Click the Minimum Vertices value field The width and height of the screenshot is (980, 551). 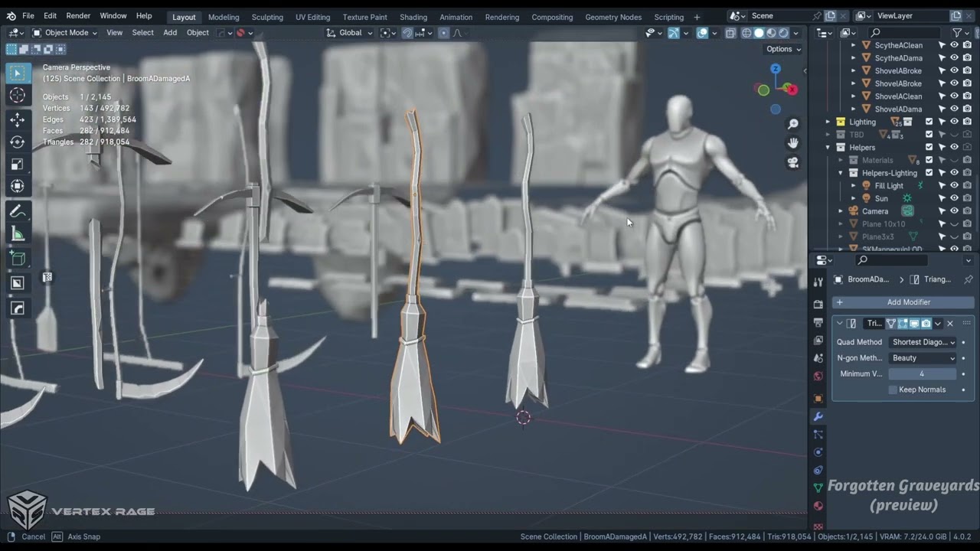922,374
